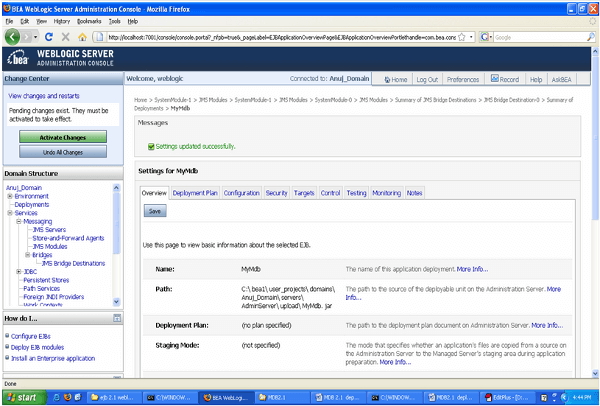Image resolution: width=600 pixels, height=406 pixels.
Task: Open the Targets tab
Action: (x=304, y=193)
